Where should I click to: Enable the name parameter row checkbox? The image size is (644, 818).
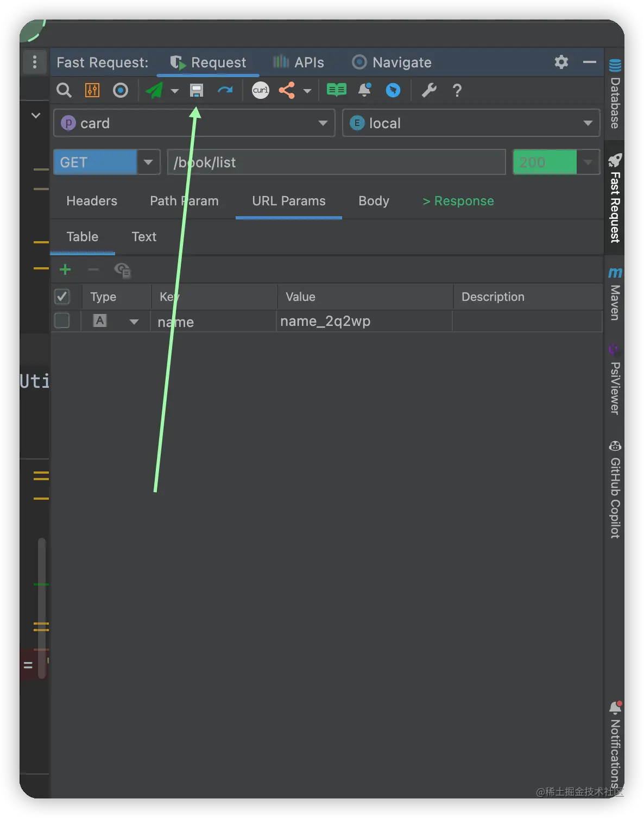[62, 321]
